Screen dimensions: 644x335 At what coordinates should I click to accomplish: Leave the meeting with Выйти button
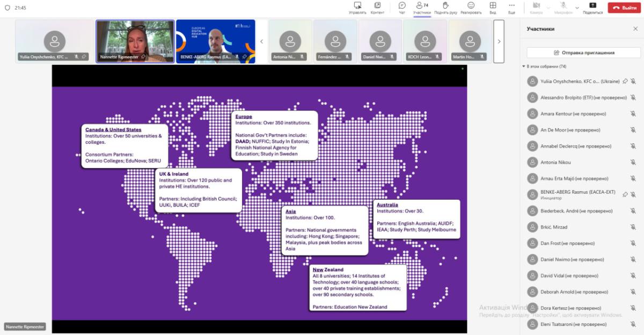tap(624, 8)
